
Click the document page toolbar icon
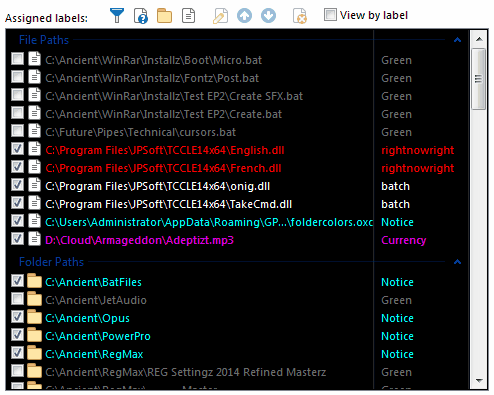(189, 16)
